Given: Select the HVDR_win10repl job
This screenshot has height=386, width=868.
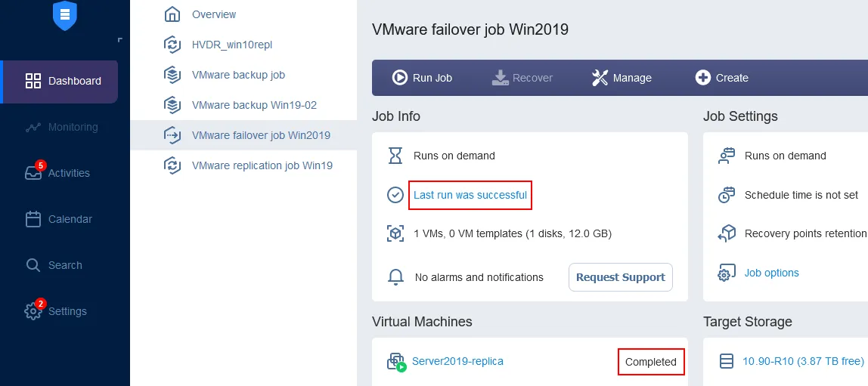Looking at the screenshot, I should [231, 45].
